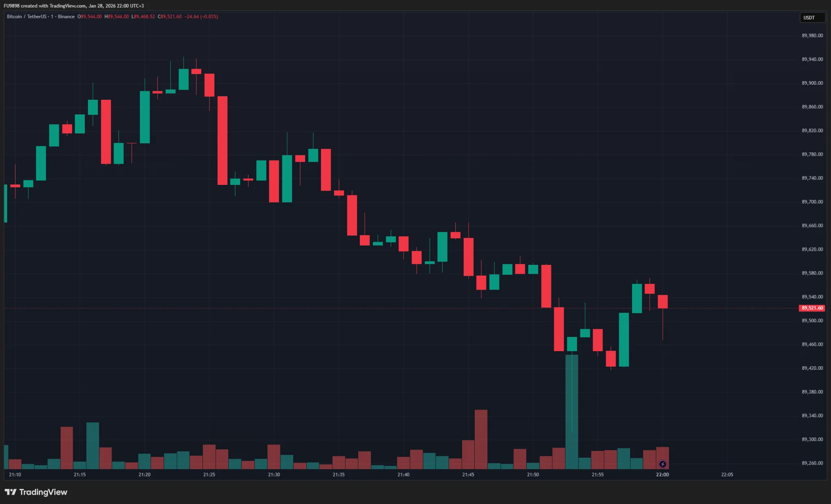831x504 pixels.
Task: Click the 22:00 time axis label
Action: click(662, 474)
